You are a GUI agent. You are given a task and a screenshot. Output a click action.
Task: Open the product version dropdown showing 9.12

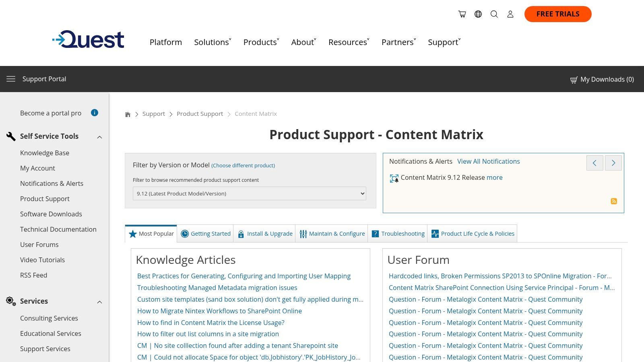(x=249, y=193)
